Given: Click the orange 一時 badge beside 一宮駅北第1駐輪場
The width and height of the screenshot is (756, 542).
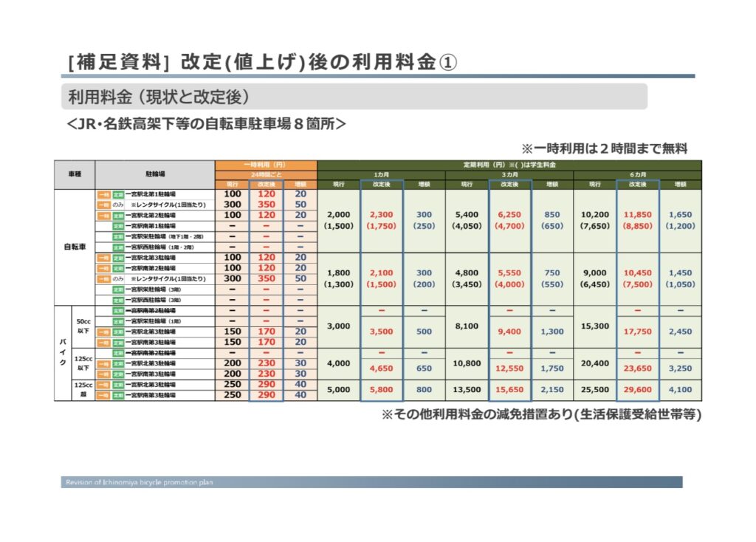Looking at the screenshot, I should pyautogui.click(x=104, y=194).
